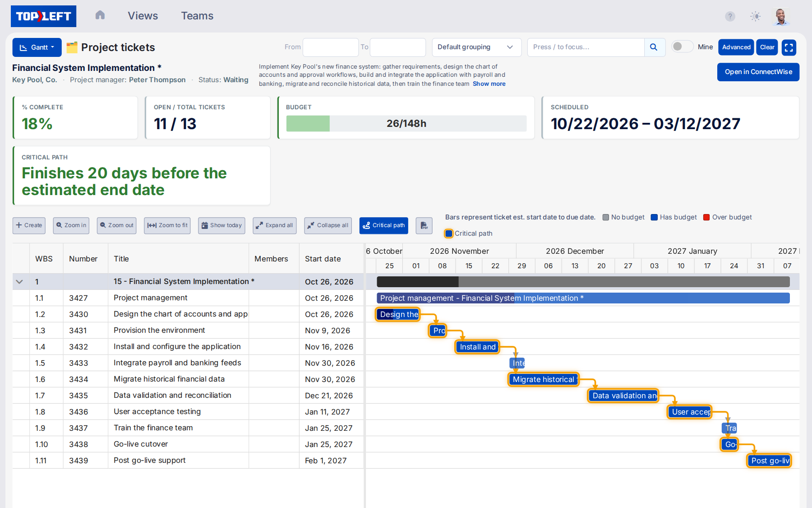Select the Install and configure Gantt bar
812x508 pixels.
tap(477, 347)
